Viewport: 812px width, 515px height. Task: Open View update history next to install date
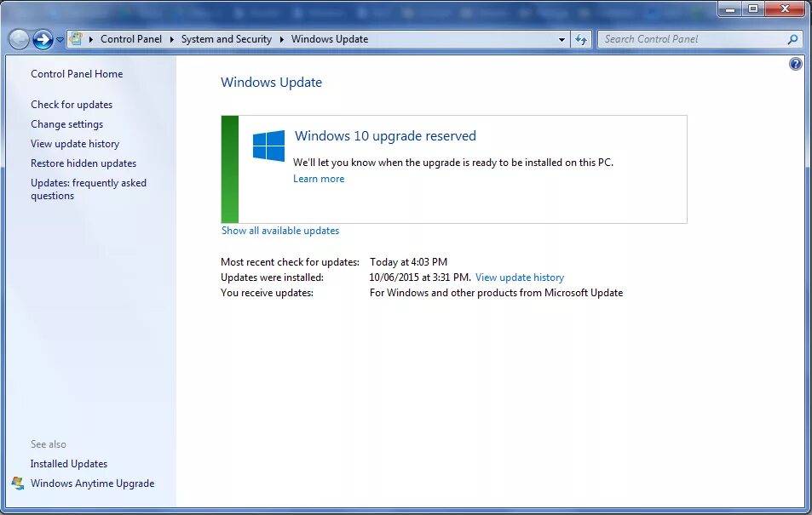click(x=520, y=278)
